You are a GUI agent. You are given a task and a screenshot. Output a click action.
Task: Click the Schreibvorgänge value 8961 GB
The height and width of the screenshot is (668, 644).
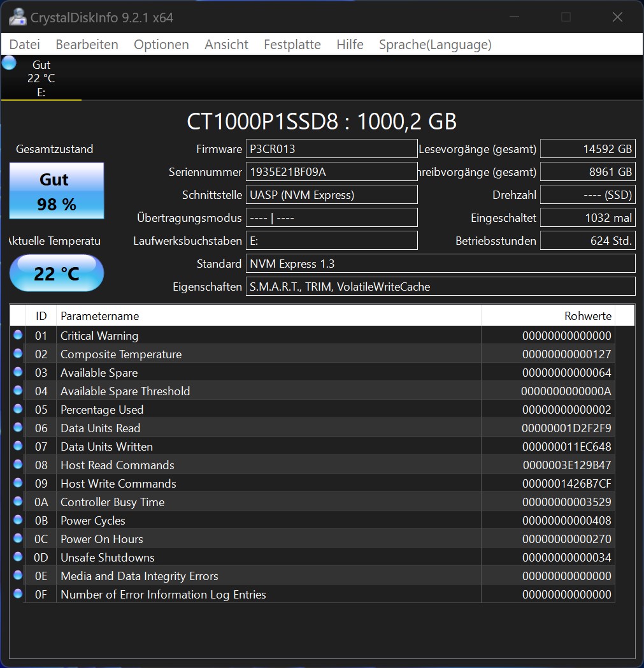point(588,172)
